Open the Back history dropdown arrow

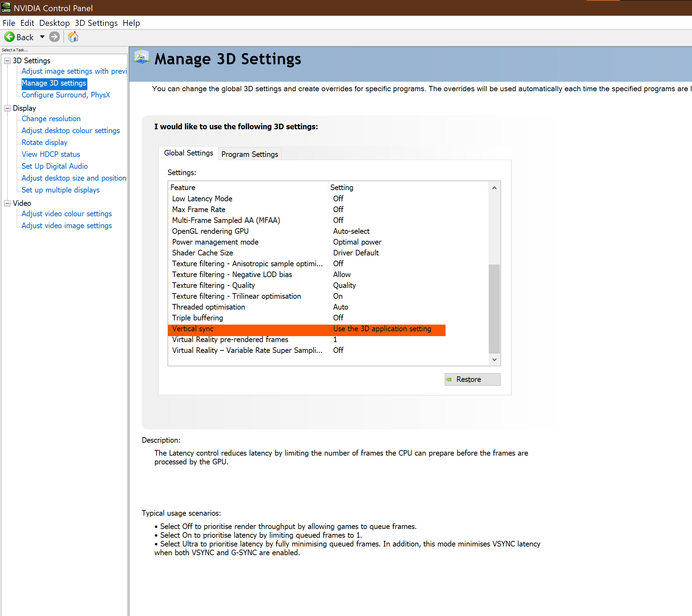coord(42,37)
